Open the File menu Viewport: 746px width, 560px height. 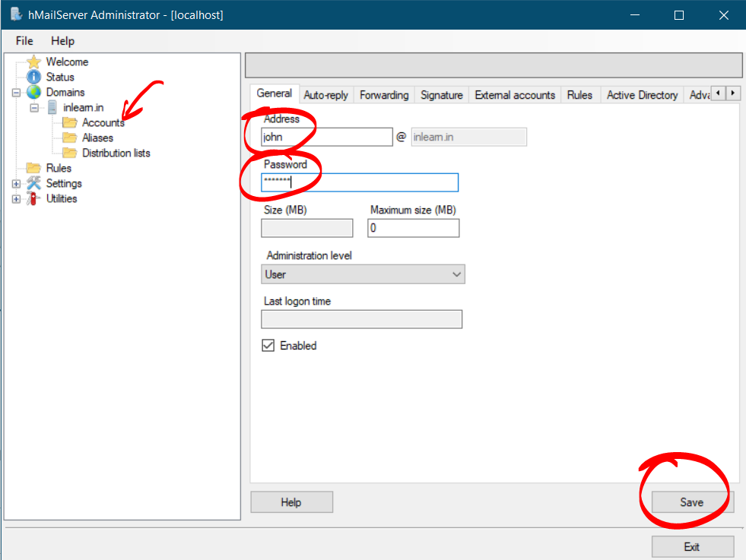click(x=24, y=41)
